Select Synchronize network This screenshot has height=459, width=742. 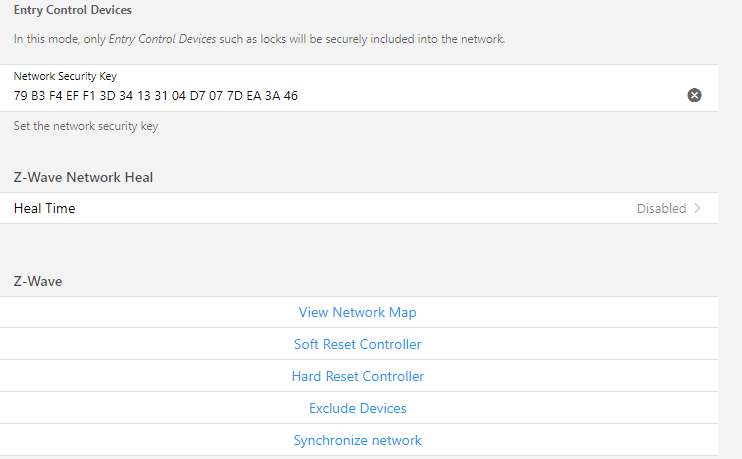click(x=357, y=441)
